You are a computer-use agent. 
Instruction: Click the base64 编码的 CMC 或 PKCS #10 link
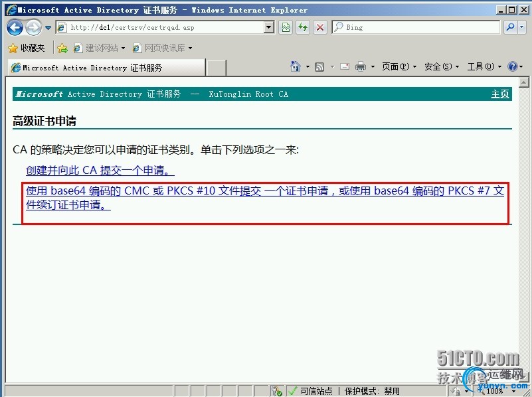(264, 197)
